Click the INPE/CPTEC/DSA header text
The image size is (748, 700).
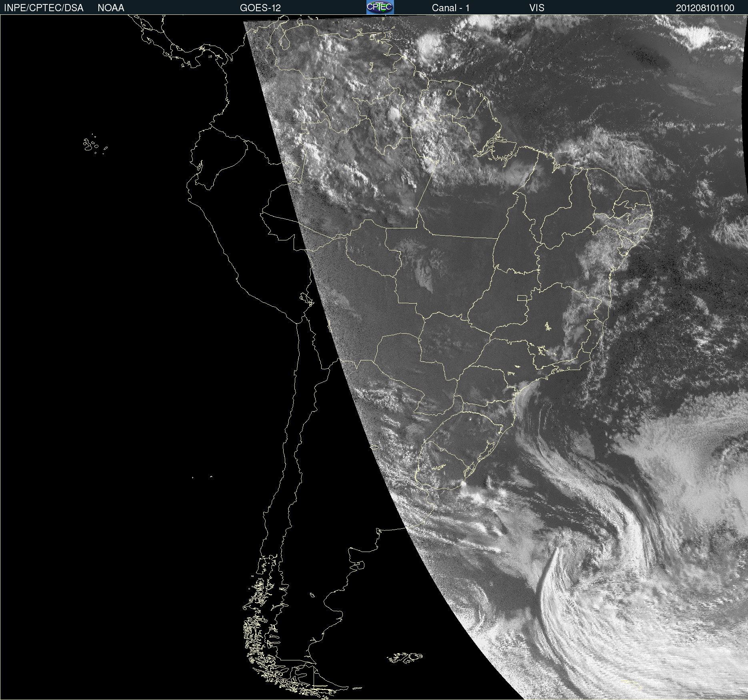44,8
